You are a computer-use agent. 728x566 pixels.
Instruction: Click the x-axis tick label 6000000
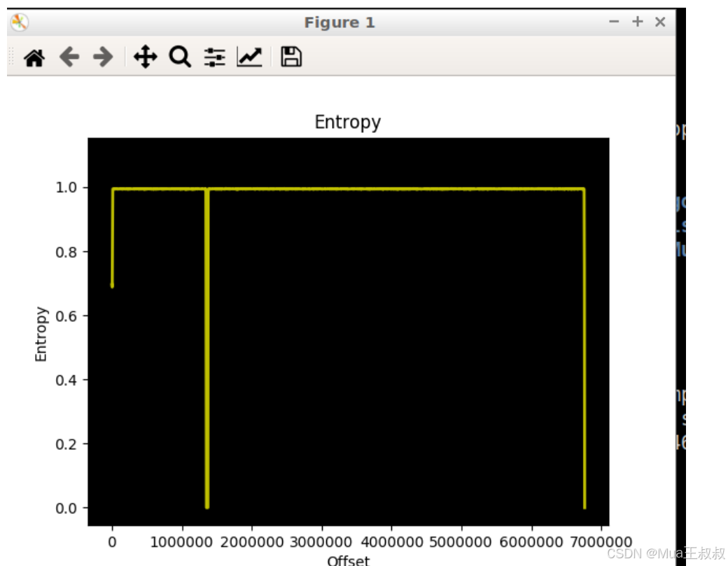coord(531,542)
